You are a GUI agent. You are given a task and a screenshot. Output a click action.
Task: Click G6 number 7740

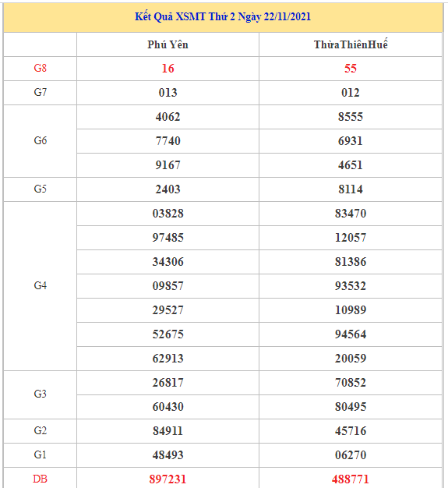pyautogui.click(x=168, y=141)
